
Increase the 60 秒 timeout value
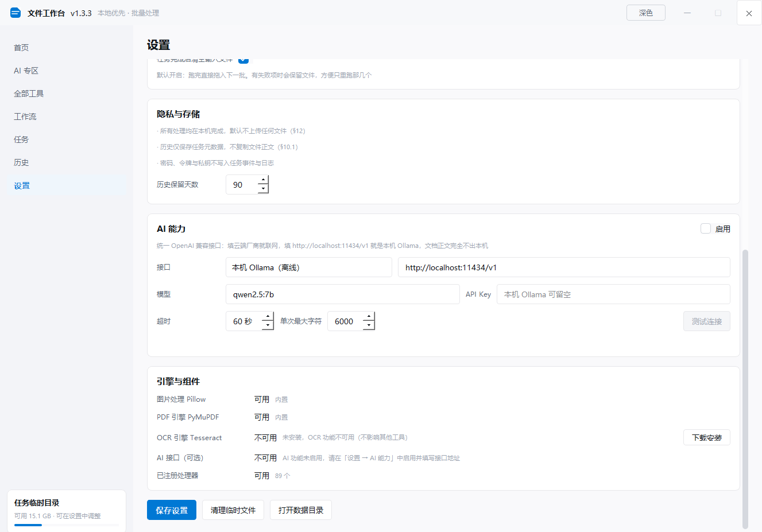268,317
